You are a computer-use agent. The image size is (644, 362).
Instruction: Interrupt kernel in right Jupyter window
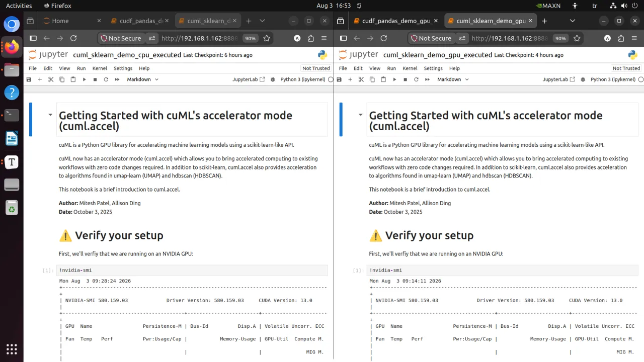click(405, 79)
